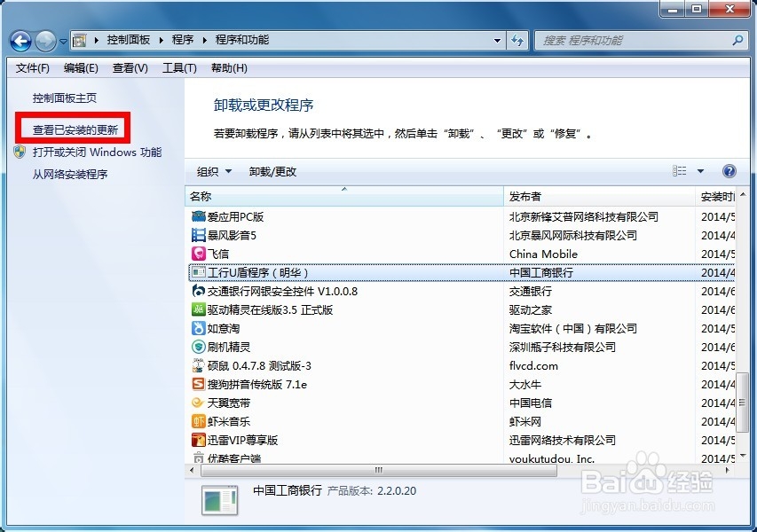Image resolution: width=757 pixels, height=532 pixels.
Task: Click 产品版本: 2.2.0.20 in details pane
Action: tap(371, 491)
